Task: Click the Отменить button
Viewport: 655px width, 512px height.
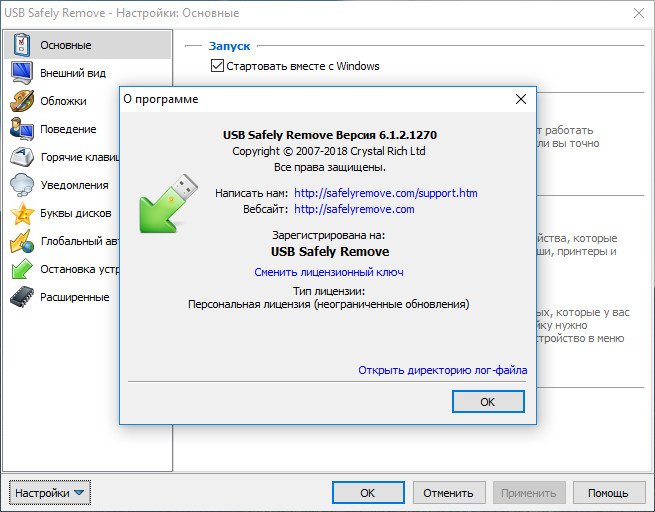Action: click(x=449, y=493)
